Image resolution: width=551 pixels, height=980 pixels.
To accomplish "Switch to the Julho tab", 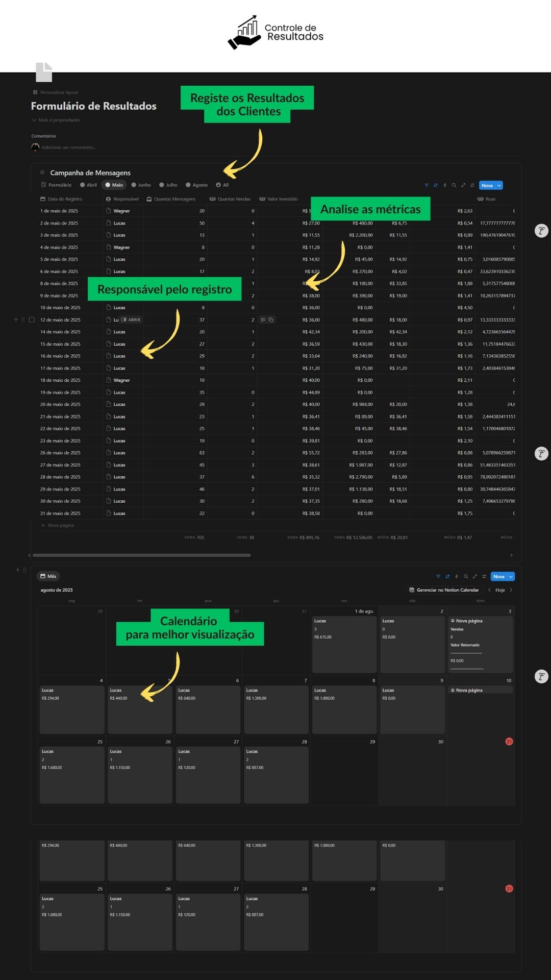I will pos(168,185).
